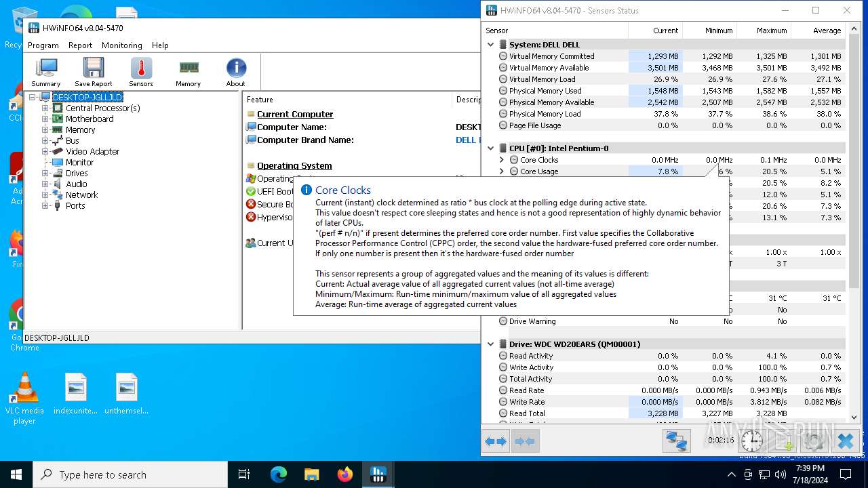The width and height of the screenshot is (868, 488).
Task: Select the Ports tree item
Action: coord(75,205)
